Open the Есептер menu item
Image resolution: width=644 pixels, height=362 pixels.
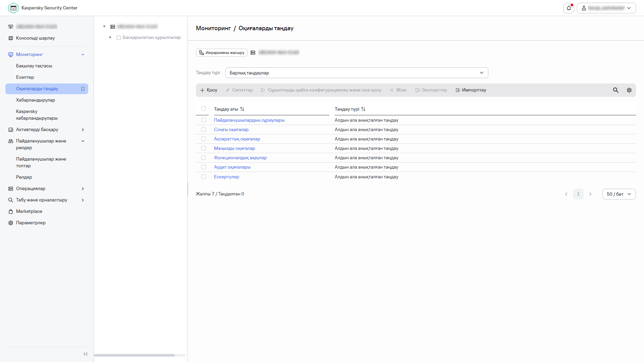point(25,77)
